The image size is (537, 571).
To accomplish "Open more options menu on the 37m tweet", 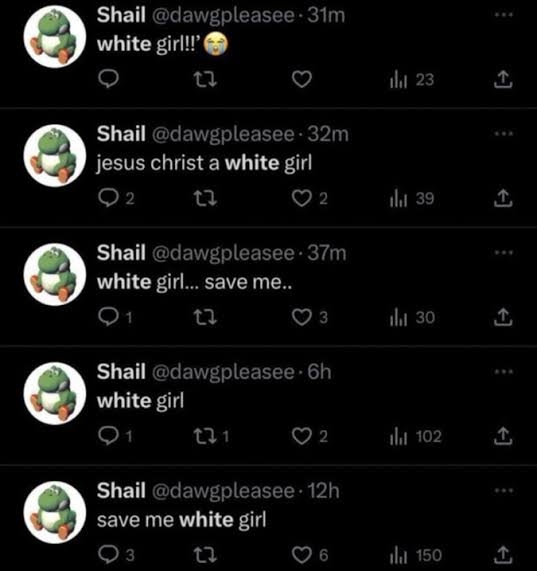I will [504, 252].
